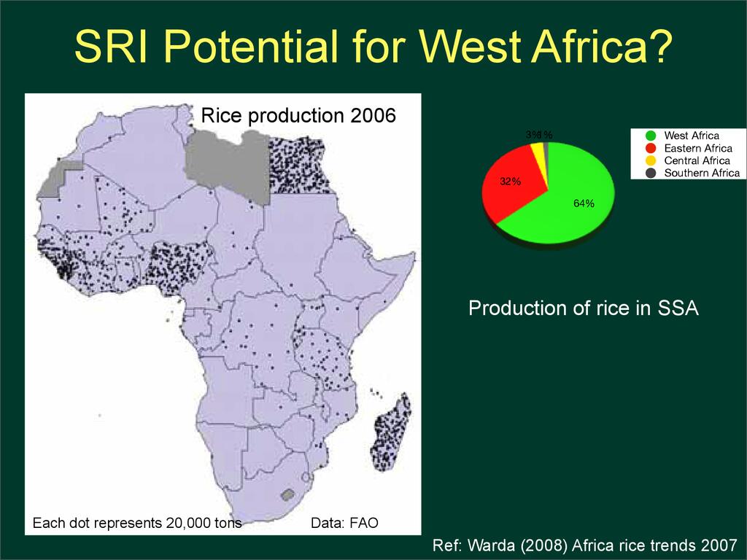Click the grey Southern Africa legend dot

(650, 173)
